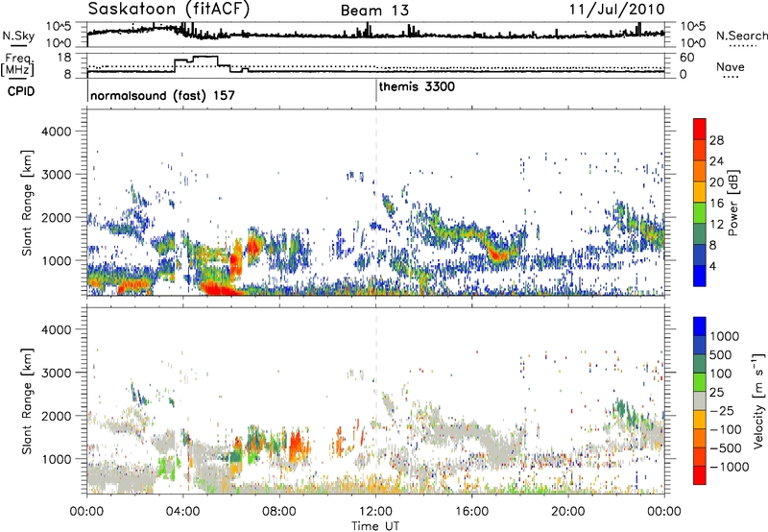Click the 04:00 time tick label
The image size is (768, 532).
pos(183,512)
